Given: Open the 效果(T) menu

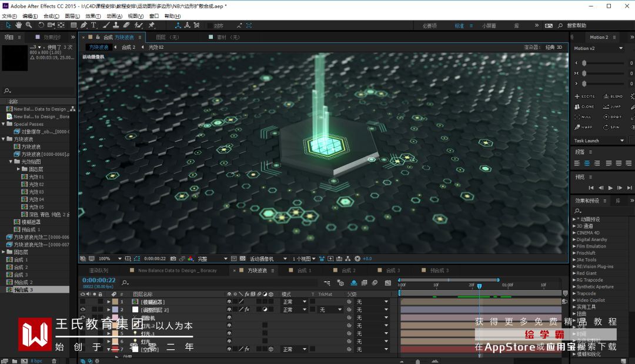Looking at the screenshot, I should [93, 16].
